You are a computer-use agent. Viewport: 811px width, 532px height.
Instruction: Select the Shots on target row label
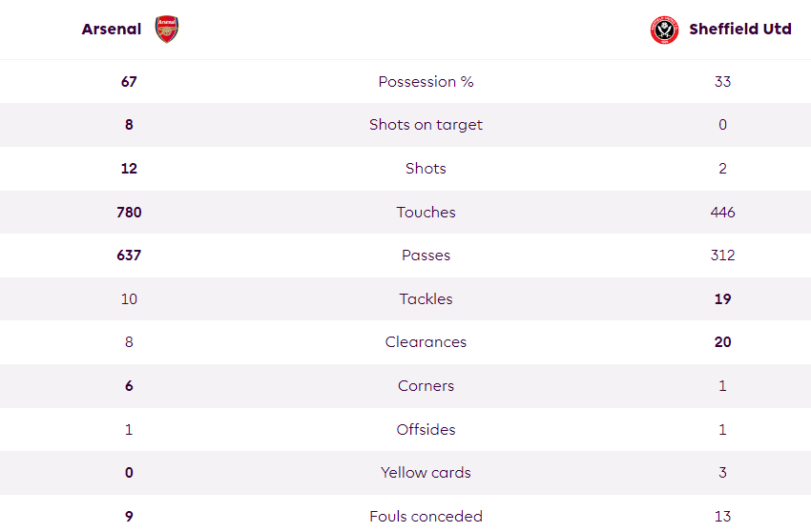(426, 125)
